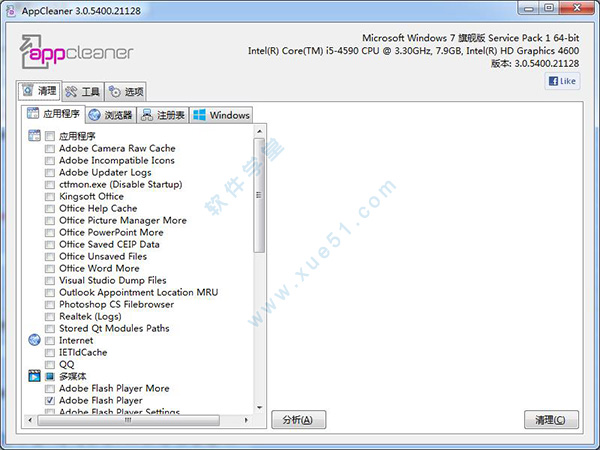
Task: Tick the Kingsoft Office checkbox
Action: click(x=50, y=196)
